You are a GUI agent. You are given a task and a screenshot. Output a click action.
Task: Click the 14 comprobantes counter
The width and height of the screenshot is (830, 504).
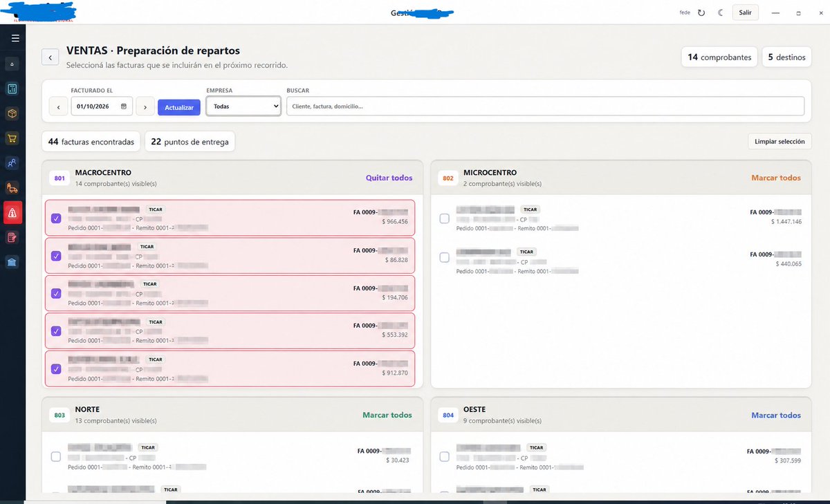(x=719, y=57)
